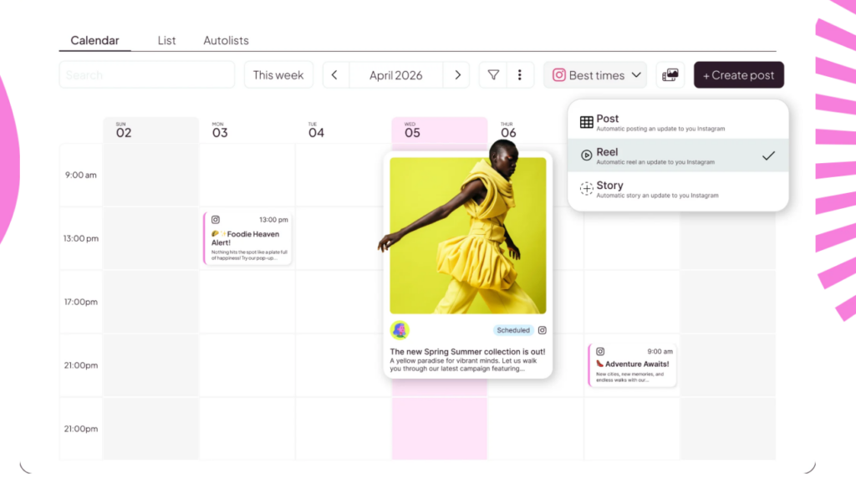Click into the Search field

[147, 75]
